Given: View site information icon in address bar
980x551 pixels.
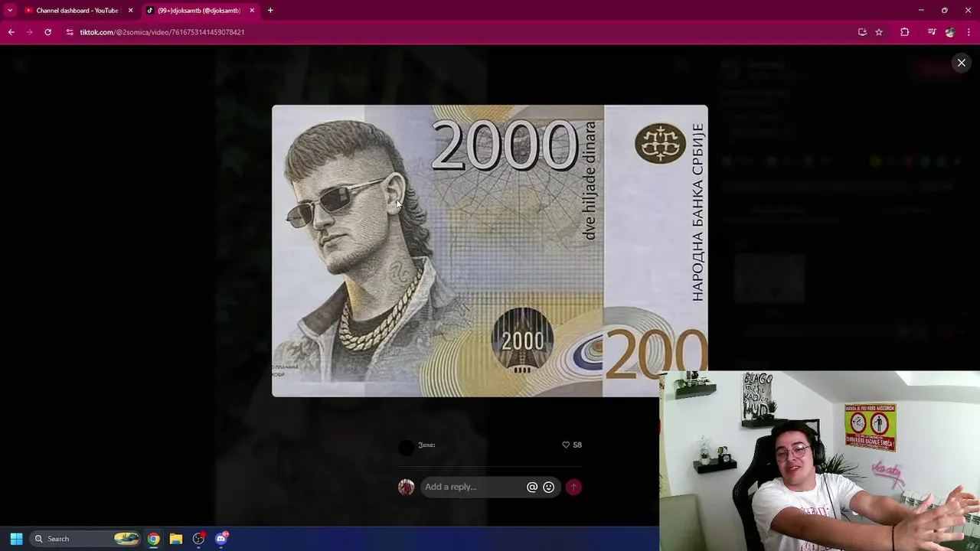Looking at the screenshot, I should (70, 32).
